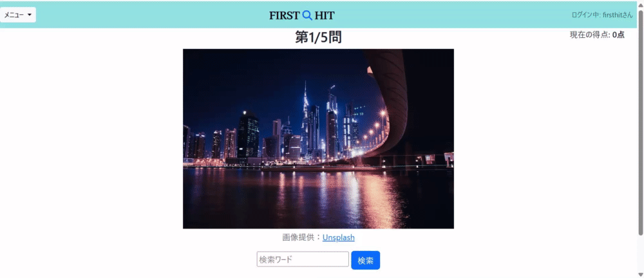This screenshot has width=644, height=278.
Task: Click the up arrow of the scrollbar
Action: (640, 4)
